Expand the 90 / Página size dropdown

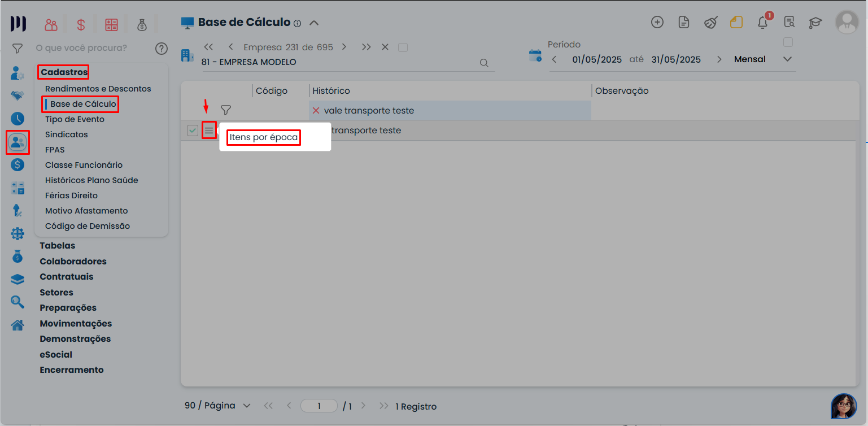[x=246, y=406]
